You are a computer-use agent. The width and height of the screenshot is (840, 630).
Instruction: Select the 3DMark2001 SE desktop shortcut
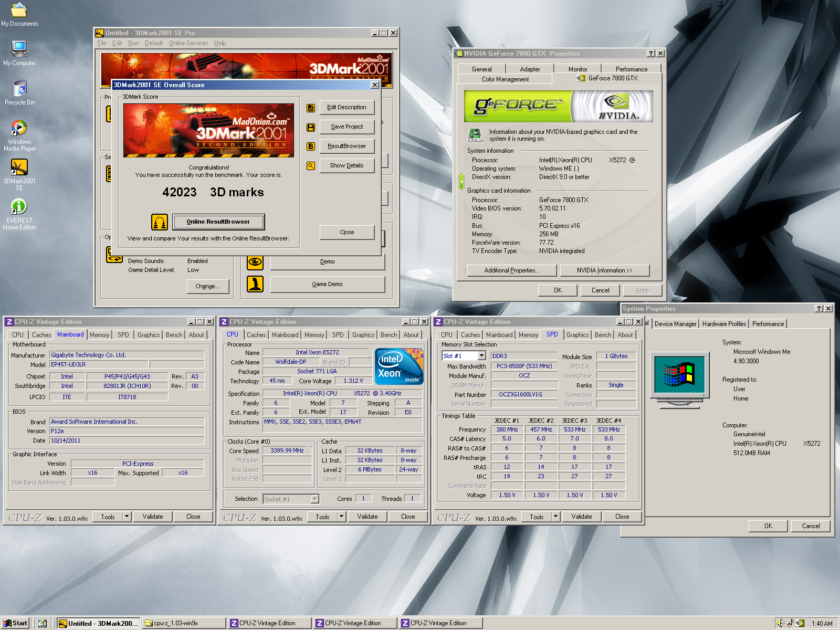coord(19,167)
